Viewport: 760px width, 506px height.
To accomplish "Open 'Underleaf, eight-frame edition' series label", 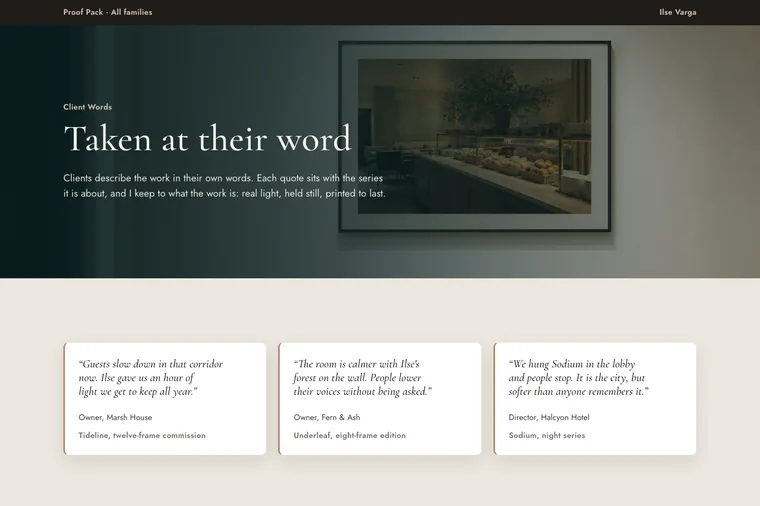I will 349,435.
